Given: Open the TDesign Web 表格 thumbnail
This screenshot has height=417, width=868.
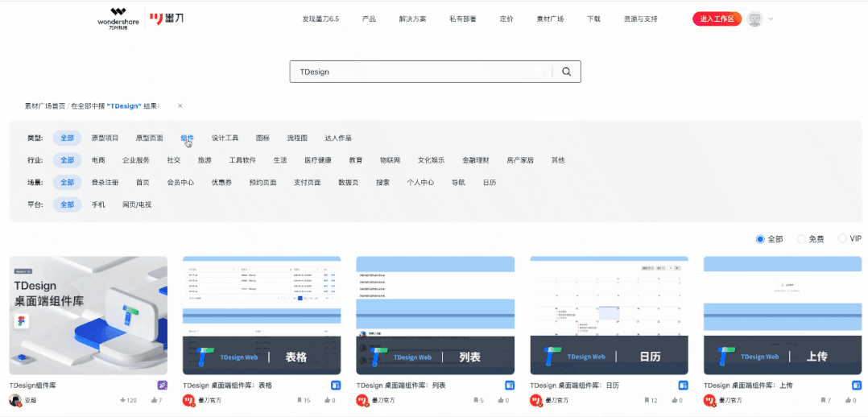Looking at the screenshot, I should pyautogui.click(x=262, y=315).
